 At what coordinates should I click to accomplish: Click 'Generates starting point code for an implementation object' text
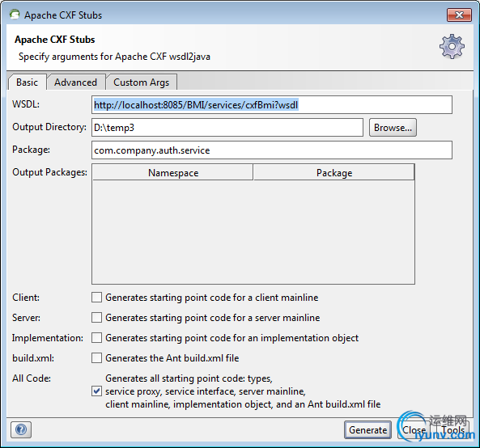232,338
